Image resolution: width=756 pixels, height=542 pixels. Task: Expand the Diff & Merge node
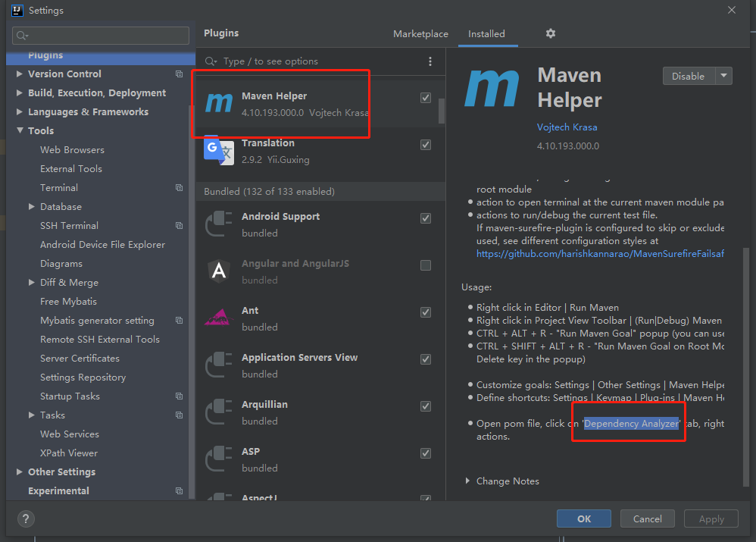tap(31, 282)
